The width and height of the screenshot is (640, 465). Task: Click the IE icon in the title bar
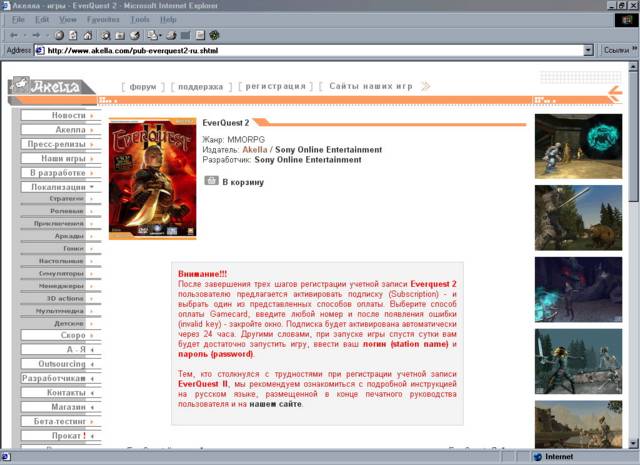pyautogui.click(x=6, y=5)
